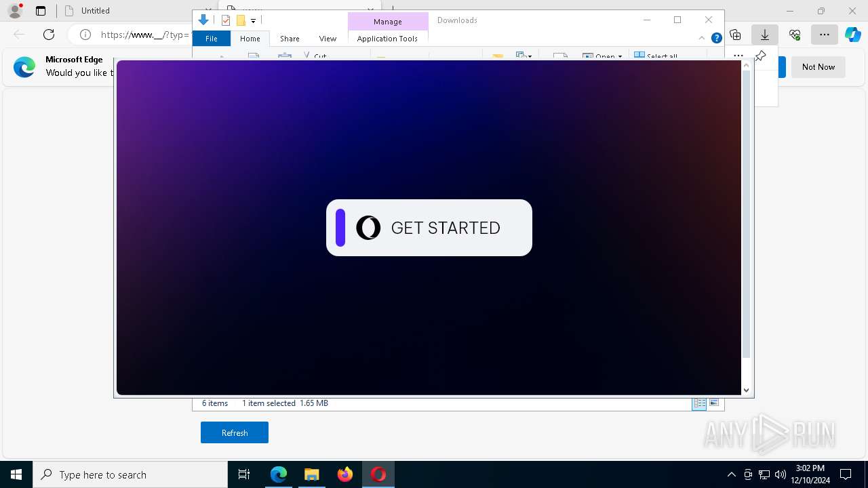This screenshot has width=868, height=488.
Task: Open Edge Collections toolbar icon
Action: click(x=735, y=35)
